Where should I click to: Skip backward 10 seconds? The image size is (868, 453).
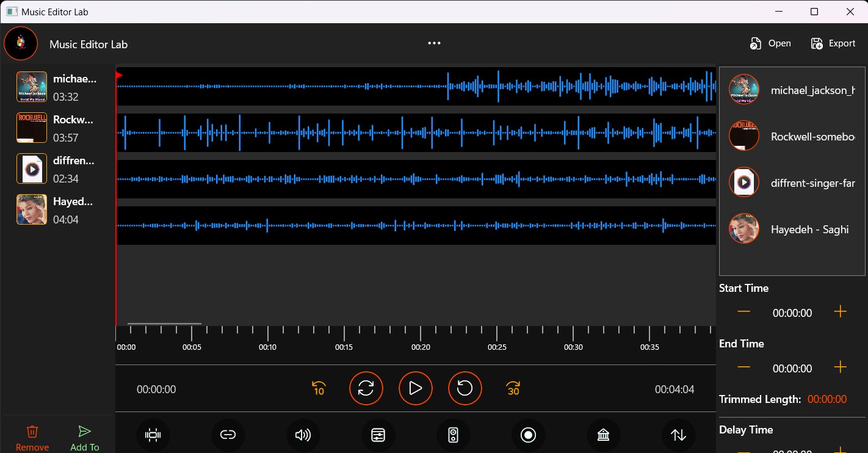pyautogui.click(x=319, y=388)
